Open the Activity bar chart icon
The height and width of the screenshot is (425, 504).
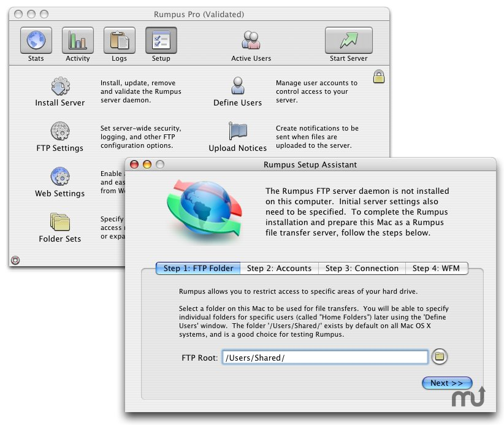[x=78, y=40]
